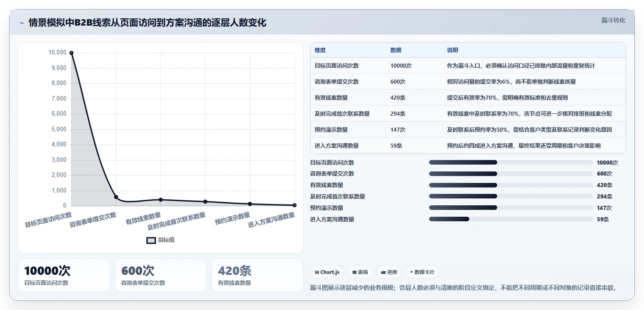Click table cell 147次

398,130
